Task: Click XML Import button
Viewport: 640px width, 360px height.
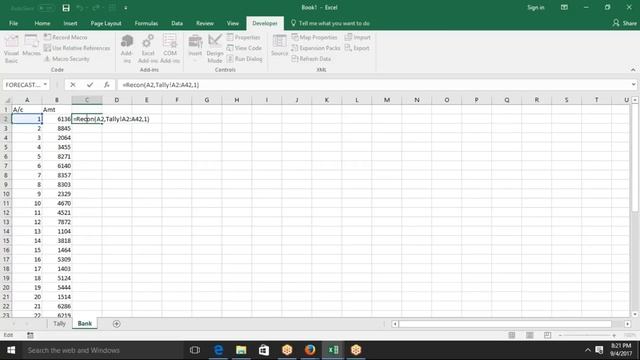Action: click(x=358, y=37)
